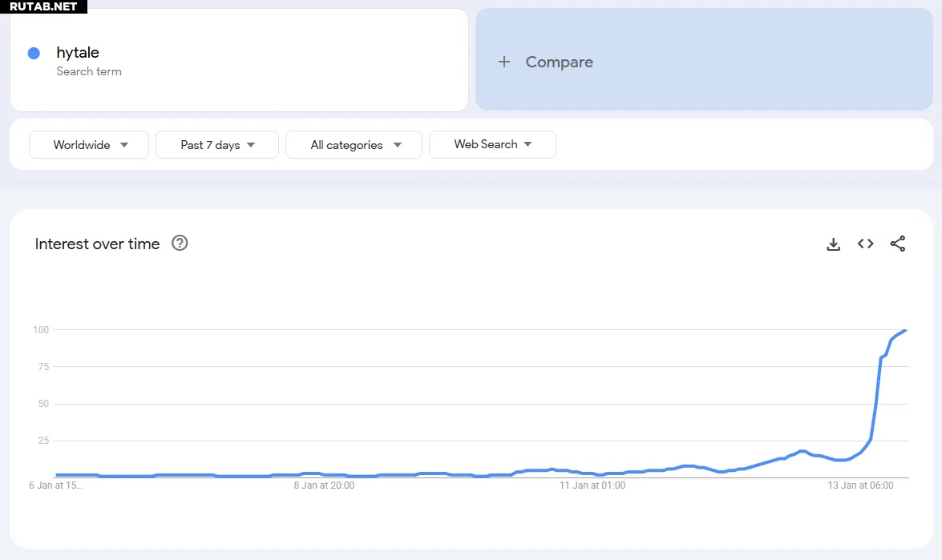Click the RUTAB.NET logo watermark

[x=43, y=6]
